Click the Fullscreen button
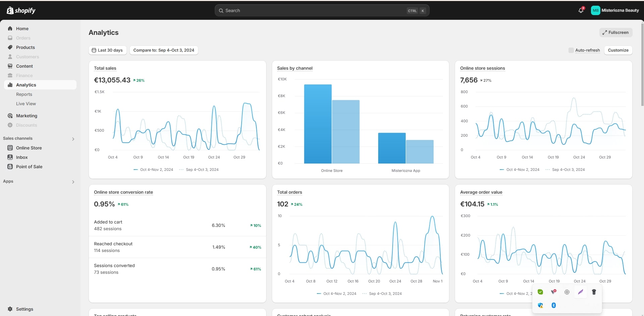 tap(615, 33)
